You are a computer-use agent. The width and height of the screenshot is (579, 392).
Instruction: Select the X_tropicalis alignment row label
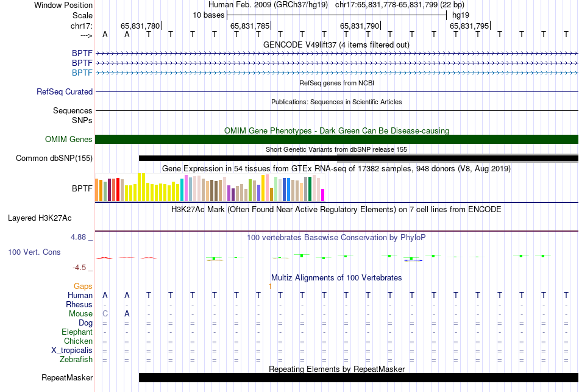point(72,351)
